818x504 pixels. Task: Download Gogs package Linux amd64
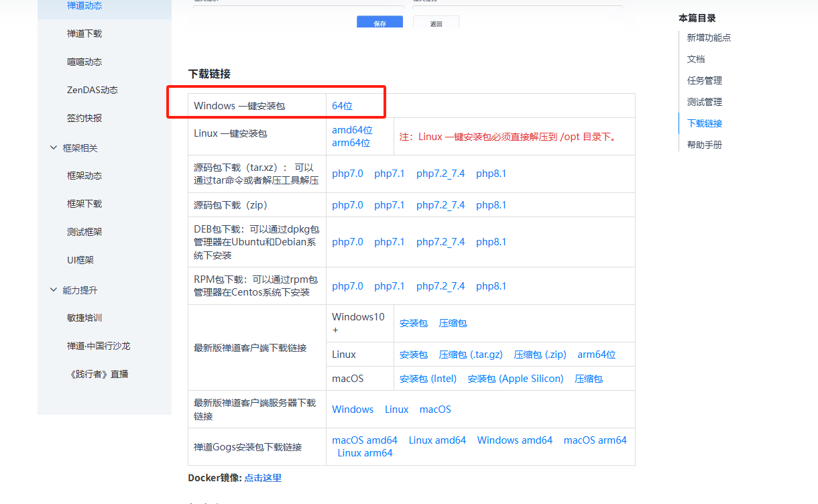click(437, 440)
